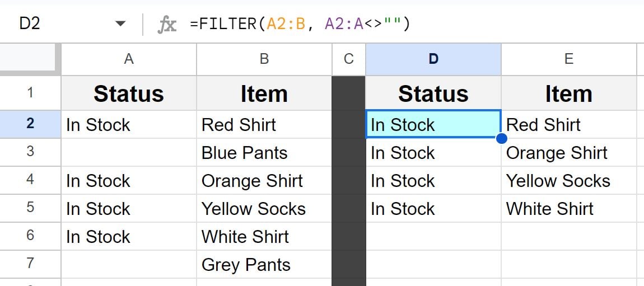Open the Name box dropdown arrow
The width and height of the screenshot is (644, 286).
point(120,24)
